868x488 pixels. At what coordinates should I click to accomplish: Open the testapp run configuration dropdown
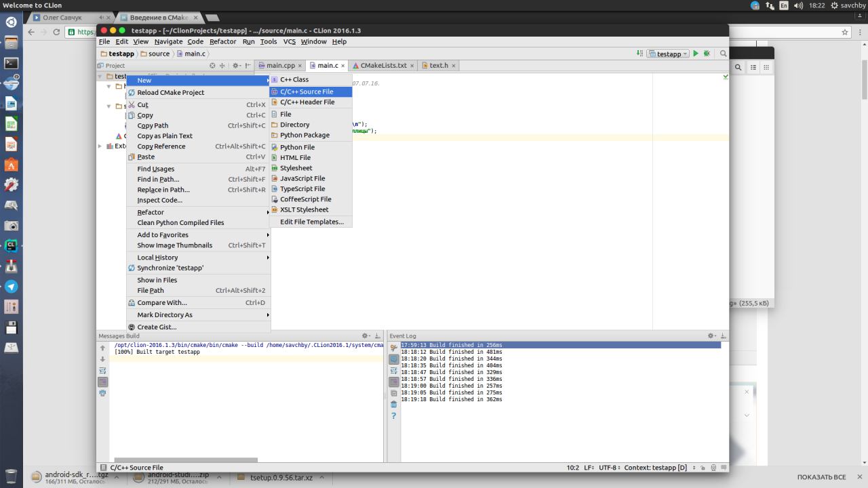pyautogui.click(x=668, y=54)
